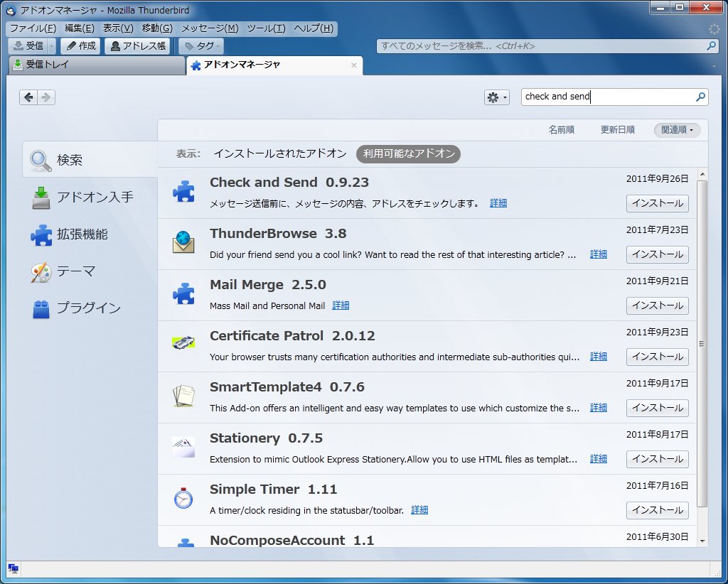The image size is (728, 584).
Task: Open the アドレス帳 address book
Action: pyautogui.click(x=138, y=46)
